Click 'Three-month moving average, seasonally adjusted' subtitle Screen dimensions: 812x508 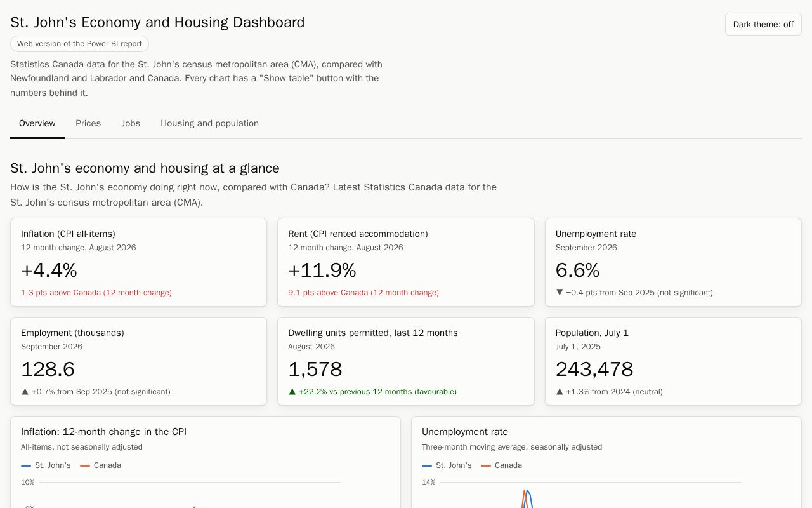(x=512, y=447)
